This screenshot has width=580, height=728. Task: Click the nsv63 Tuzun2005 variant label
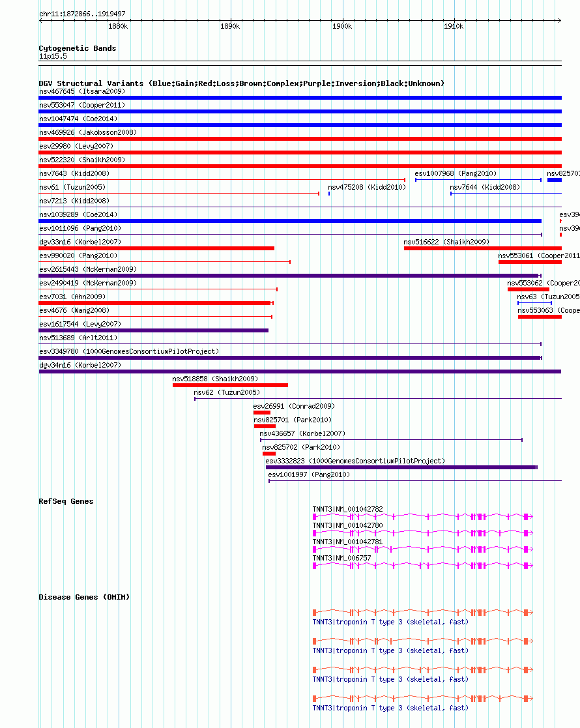548,297
